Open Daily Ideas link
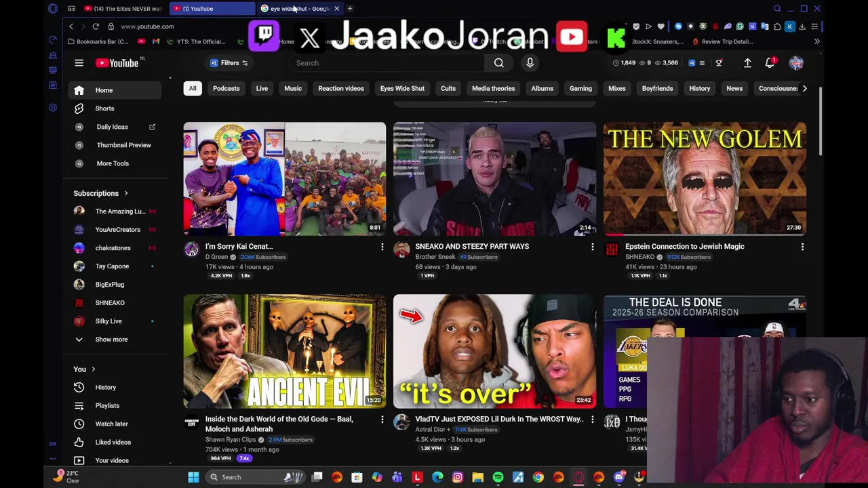Image resolution: width=868 pixels, height=488 pixels. [x=115, y=127]
